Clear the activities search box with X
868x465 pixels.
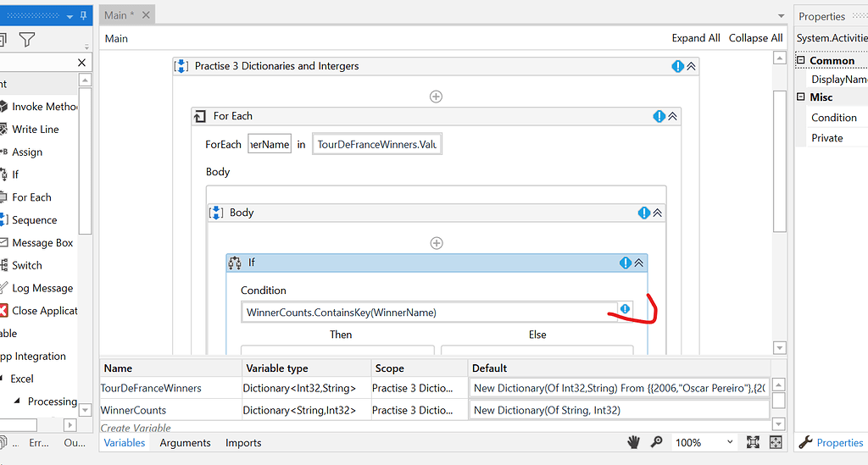click(82, 63)
